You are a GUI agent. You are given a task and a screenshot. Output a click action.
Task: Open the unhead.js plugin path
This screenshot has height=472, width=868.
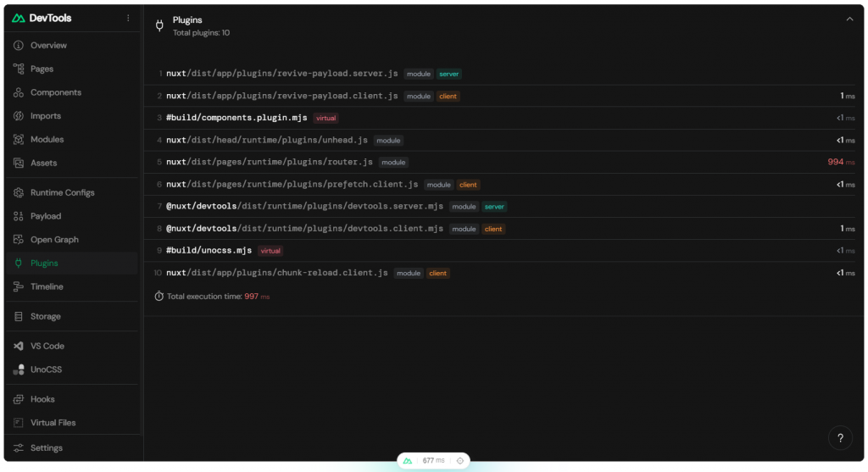pos(267,140)
